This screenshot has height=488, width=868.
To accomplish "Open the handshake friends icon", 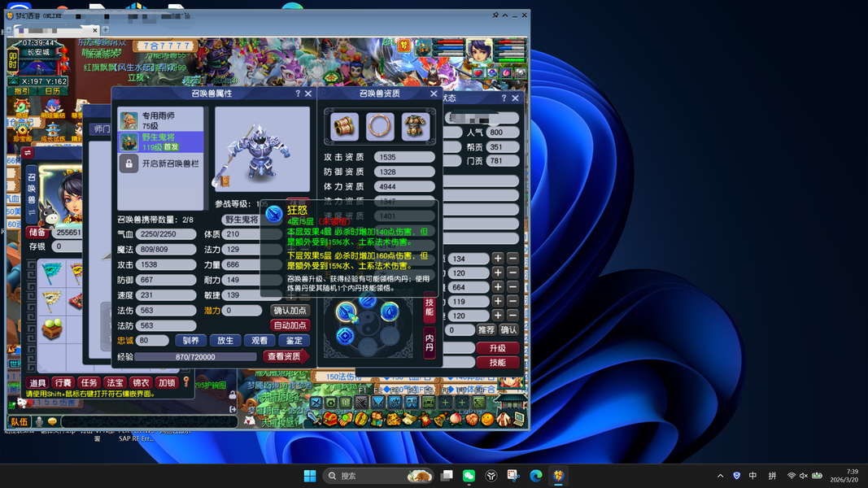I will (x=472, y=419).
